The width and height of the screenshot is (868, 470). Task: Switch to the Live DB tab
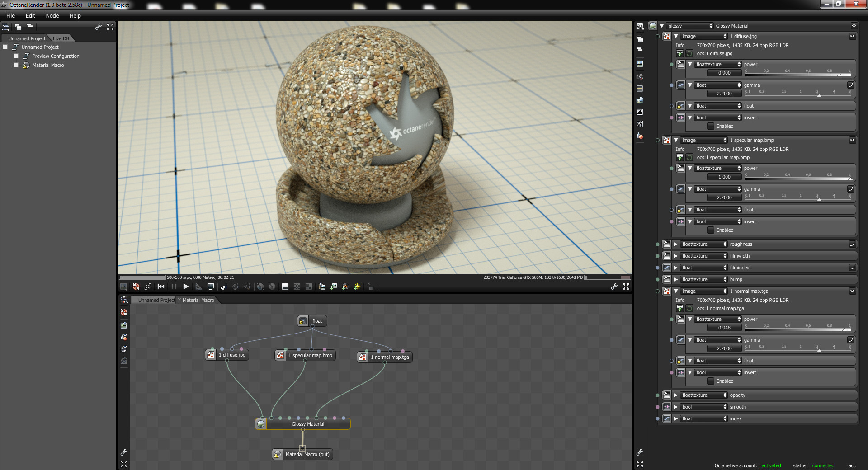[x=61, y=38]
